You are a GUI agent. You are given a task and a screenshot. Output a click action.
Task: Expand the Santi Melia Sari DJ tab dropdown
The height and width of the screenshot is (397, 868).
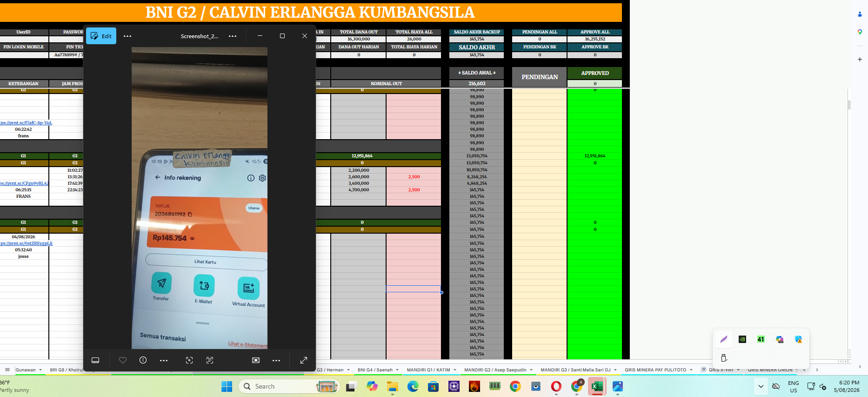(x=615, y=370)
